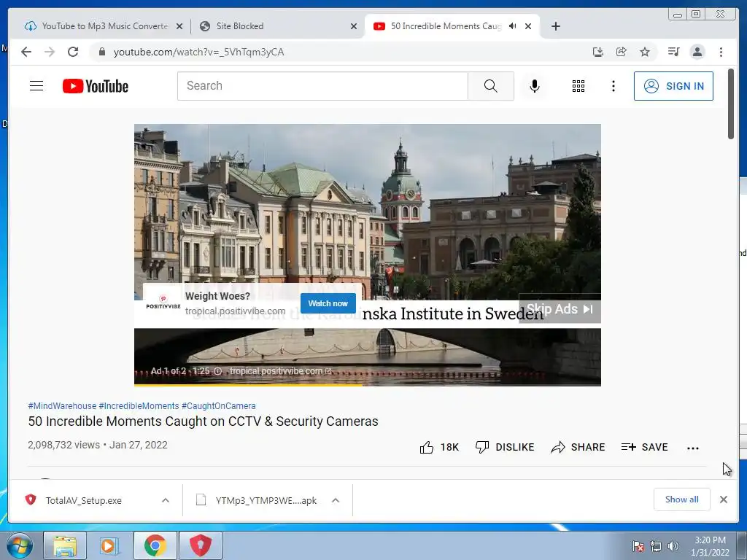Open YouTube settings three-dot menu

613,86
